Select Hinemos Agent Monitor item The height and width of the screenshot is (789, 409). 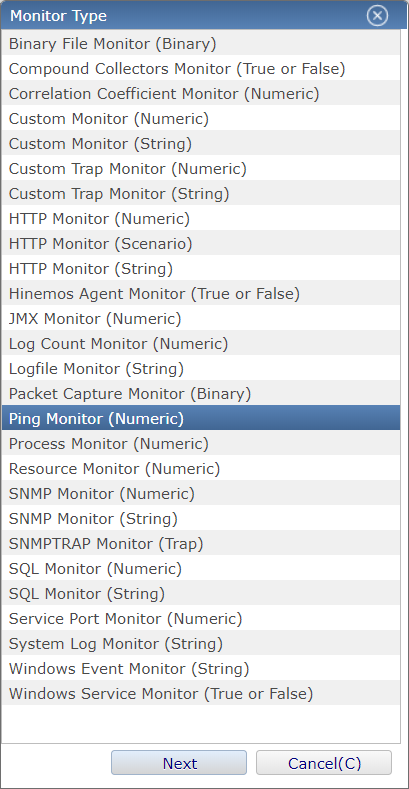(201, 294)
